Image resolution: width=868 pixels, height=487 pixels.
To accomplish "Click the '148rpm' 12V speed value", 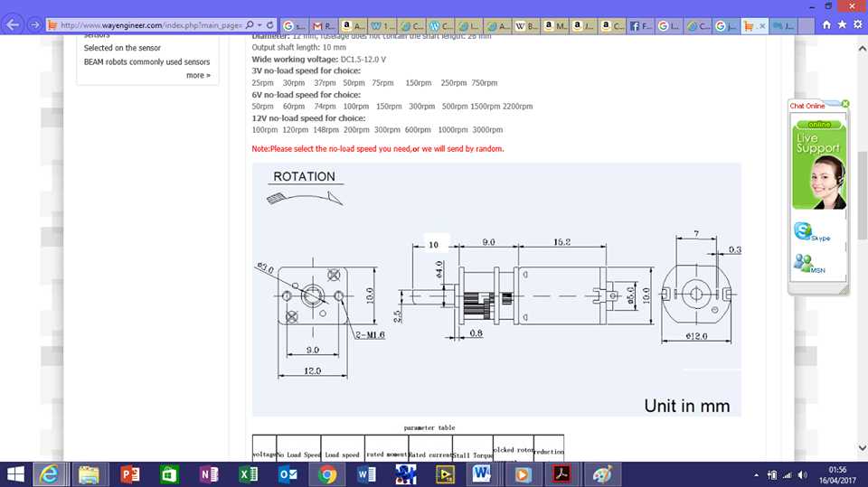I will pyautogui.click(x=325, y=129).
